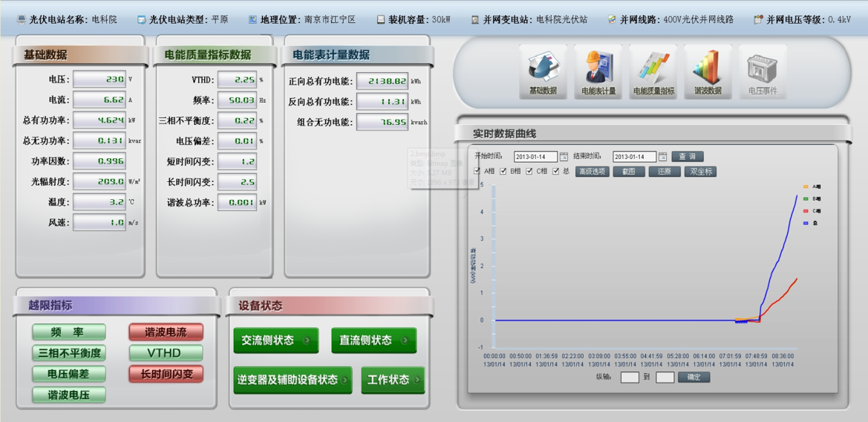The image size is (868, 422).
Task: Open the 谐波数据 bar chart icon
Action: (x=708, y=71)
